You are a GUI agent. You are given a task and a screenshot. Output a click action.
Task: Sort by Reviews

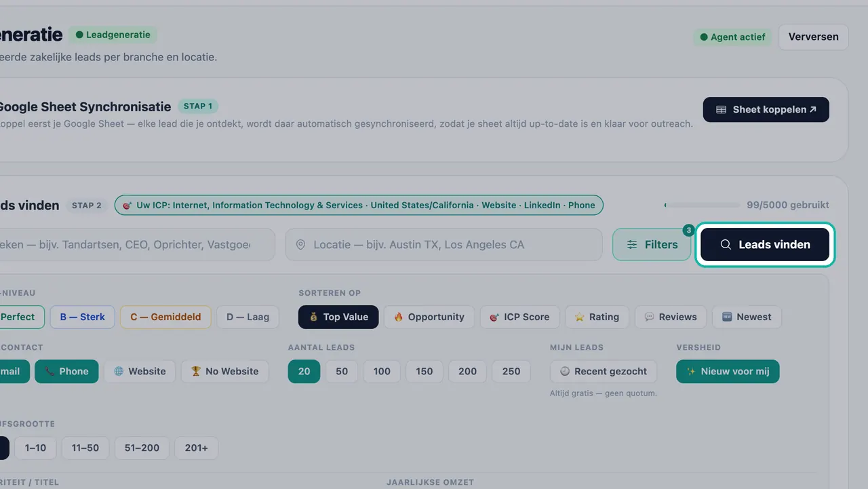click(x=671, y=317)
